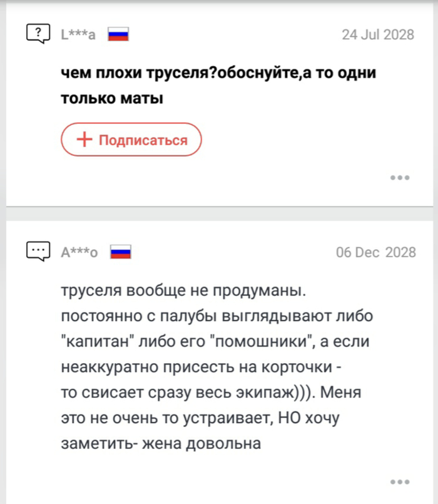The width and height of the screenshot is (438, 504).
Task: Click the comment speech bubble icon
Action: (39, 252)
